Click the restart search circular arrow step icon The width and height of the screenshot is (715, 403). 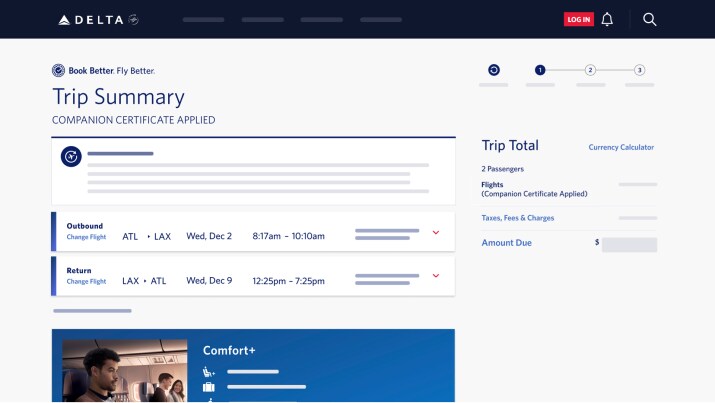(494, 70)
